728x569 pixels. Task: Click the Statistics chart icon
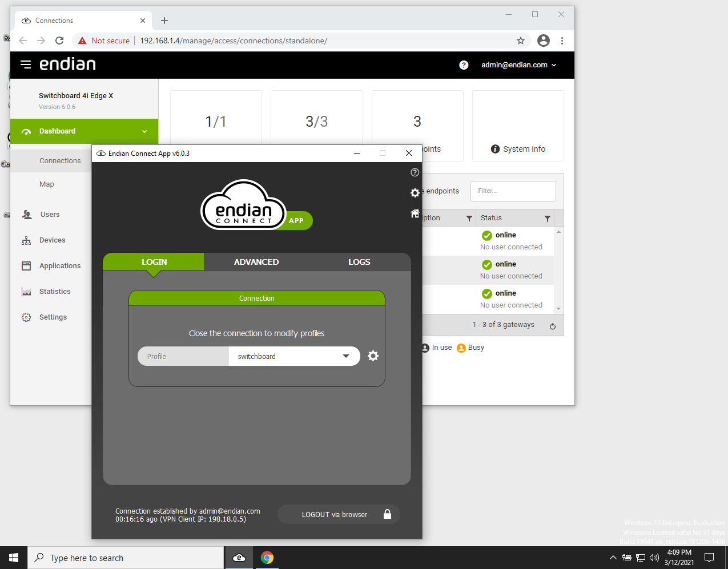[x=26, y=292]
